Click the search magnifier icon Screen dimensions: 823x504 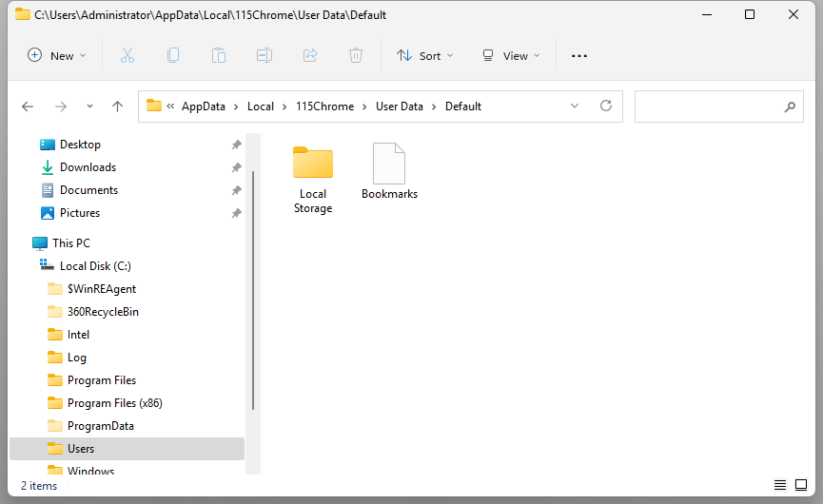point(790,107)
